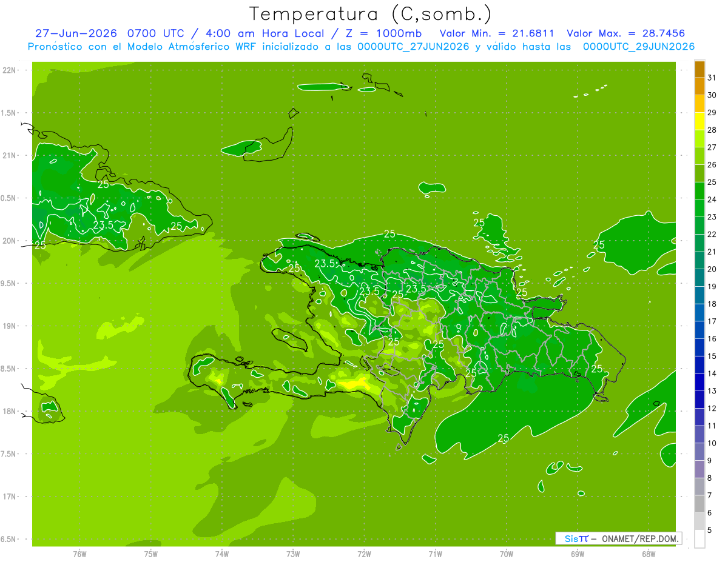The height and width of the screenshot is (562, 728).
Task: Click the '72W' longitude label
Action: tap(364, 554)
